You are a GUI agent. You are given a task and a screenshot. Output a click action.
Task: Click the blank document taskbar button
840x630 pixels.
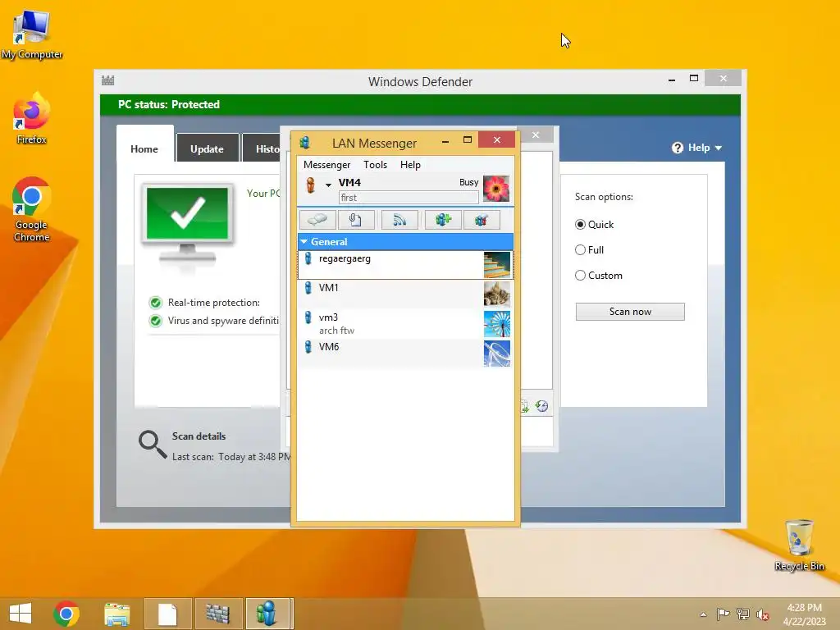coord(167,614)
